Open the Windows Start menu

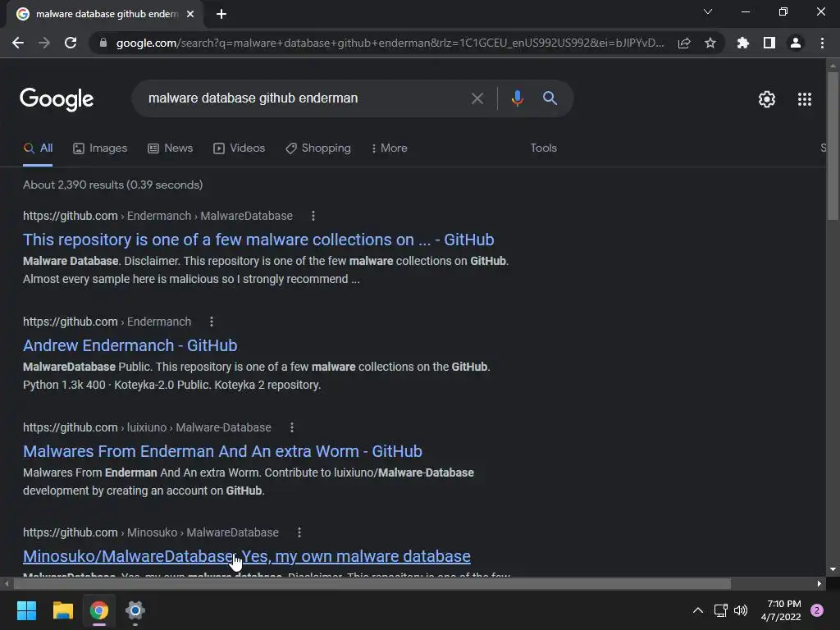pos(26,610)
